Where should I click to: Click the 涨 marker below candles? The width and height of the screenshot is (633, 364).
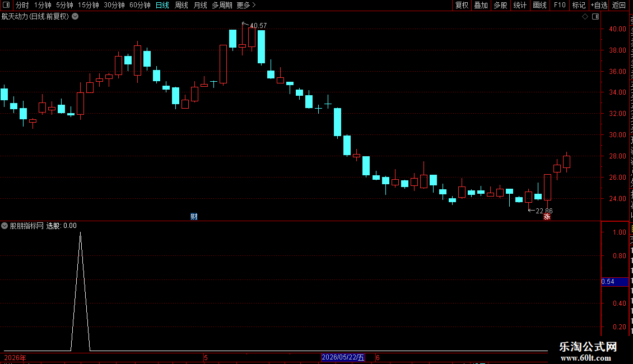(x=547, y=217)
